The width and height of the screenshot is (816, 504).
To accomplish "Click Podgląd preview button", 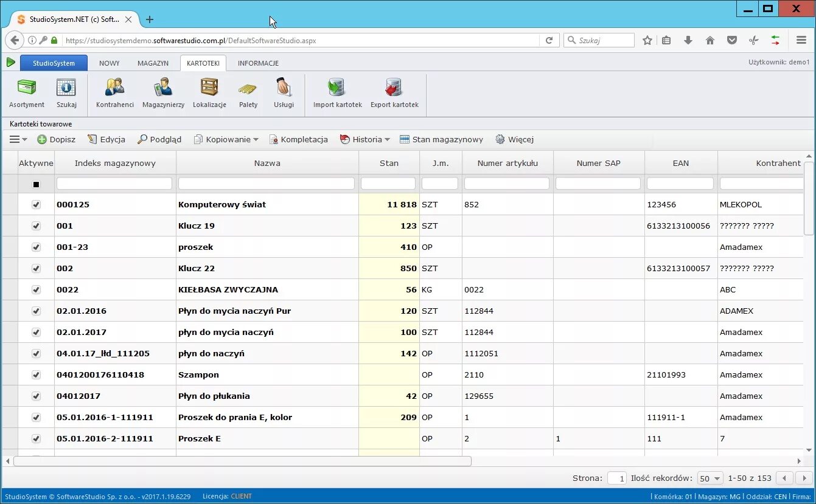I will coord(159,139).
